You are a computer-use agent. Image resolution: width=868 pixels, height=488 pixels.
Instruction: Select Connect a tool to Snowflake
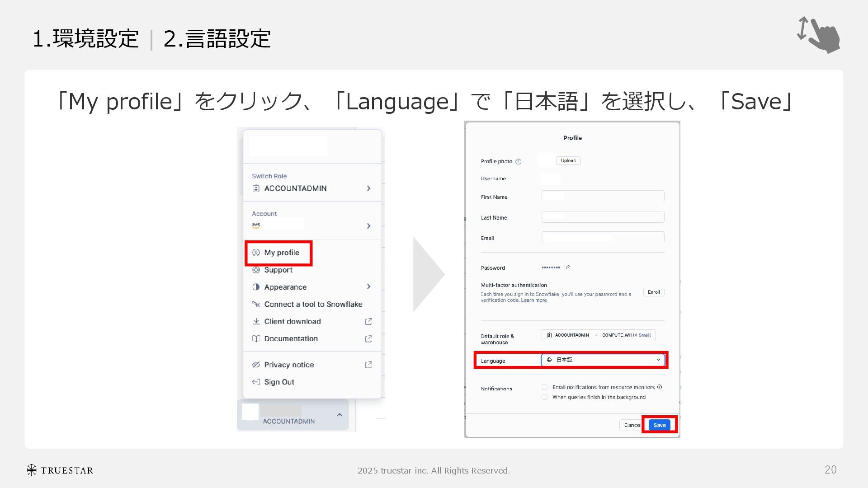313,304
